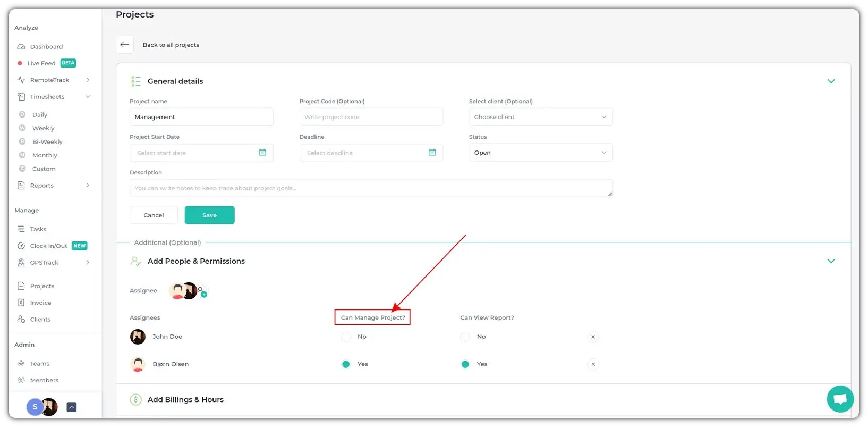Open the Project Start Date calendar icon
The image size is (868, 427).
[x=262, y=153]
